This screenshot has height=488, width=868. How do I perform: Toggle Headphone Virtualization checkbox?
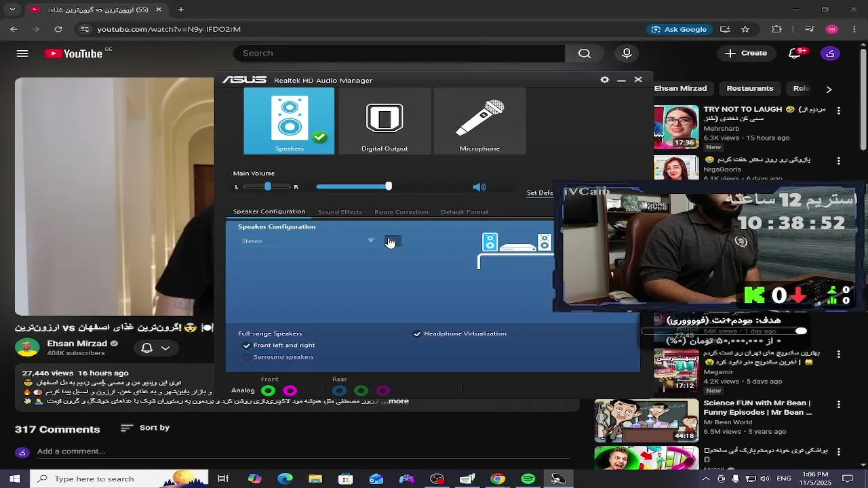tap(417, 333)
